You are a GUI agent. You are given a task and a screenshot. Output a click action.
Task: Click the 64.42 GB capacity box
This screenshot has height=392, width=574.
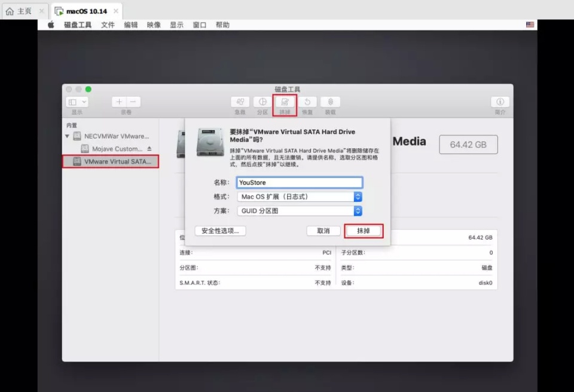(468, 145)
